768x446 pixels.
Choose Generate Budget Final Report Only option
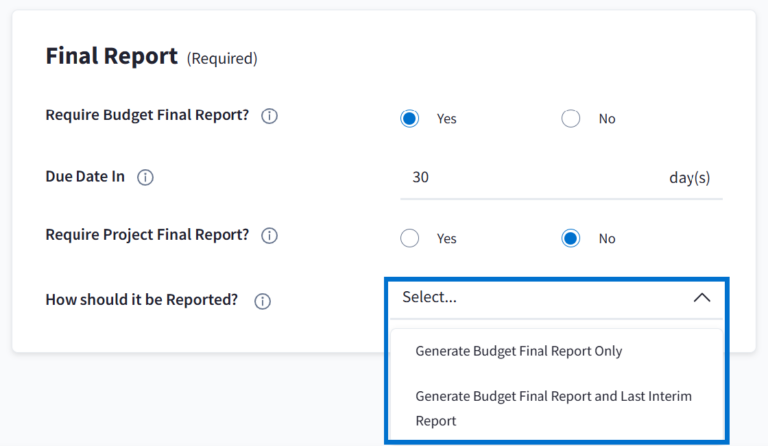pos(518,351)
